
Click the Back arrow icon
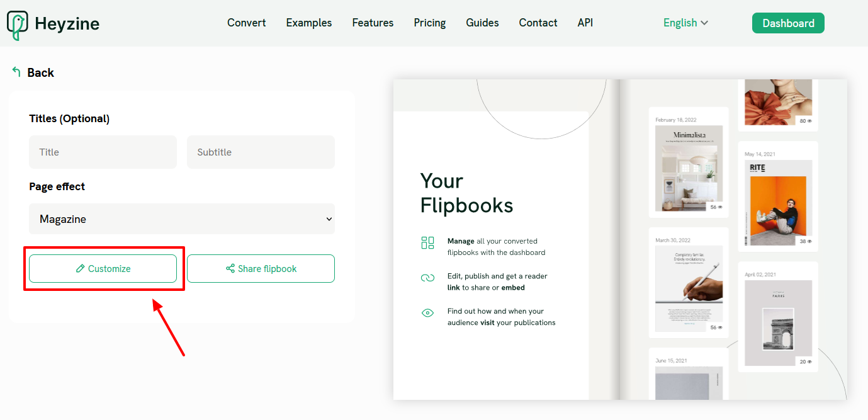click(16, 72)
